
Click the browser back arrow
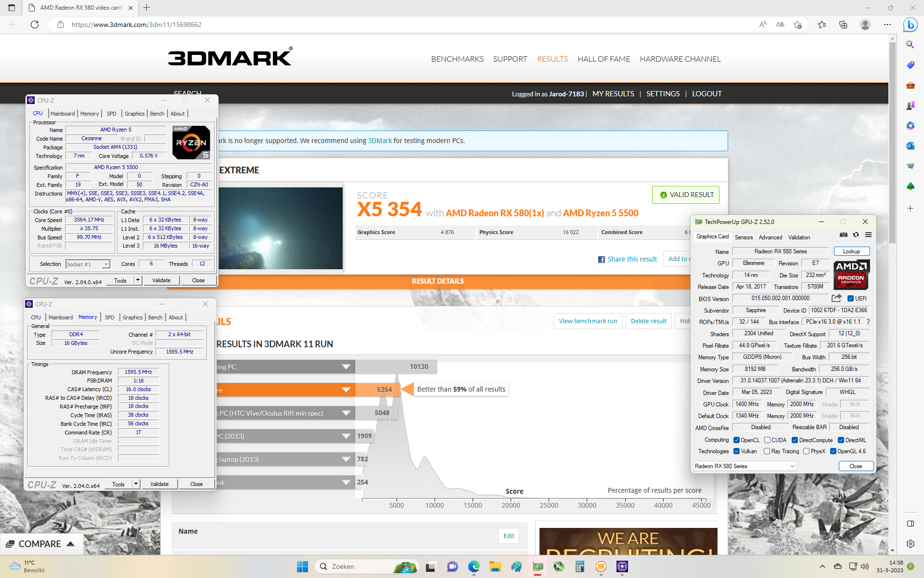tap(13, 25)
